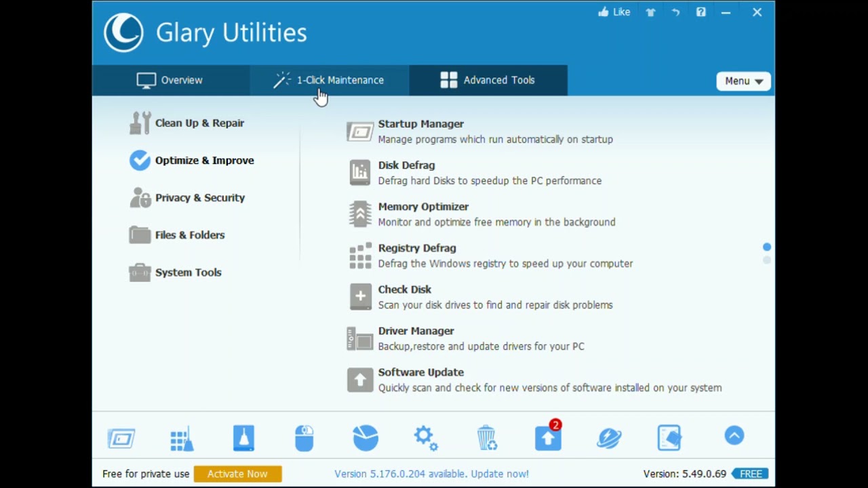Click the Like button
The width and height of the screenshot is (868, 488).
point(614,12)
